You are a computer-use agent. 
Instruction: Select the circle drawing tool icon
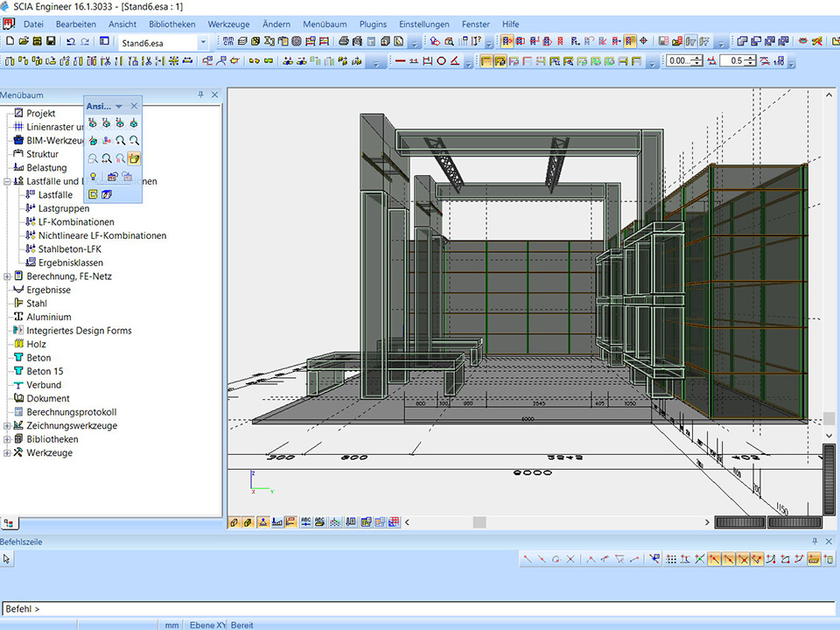click(x=442, y=61)
